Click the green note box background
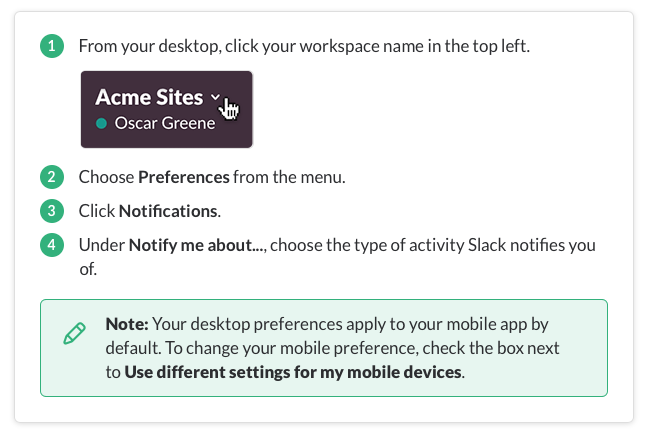This screenshot has width=647, height=433. [324, 348]
